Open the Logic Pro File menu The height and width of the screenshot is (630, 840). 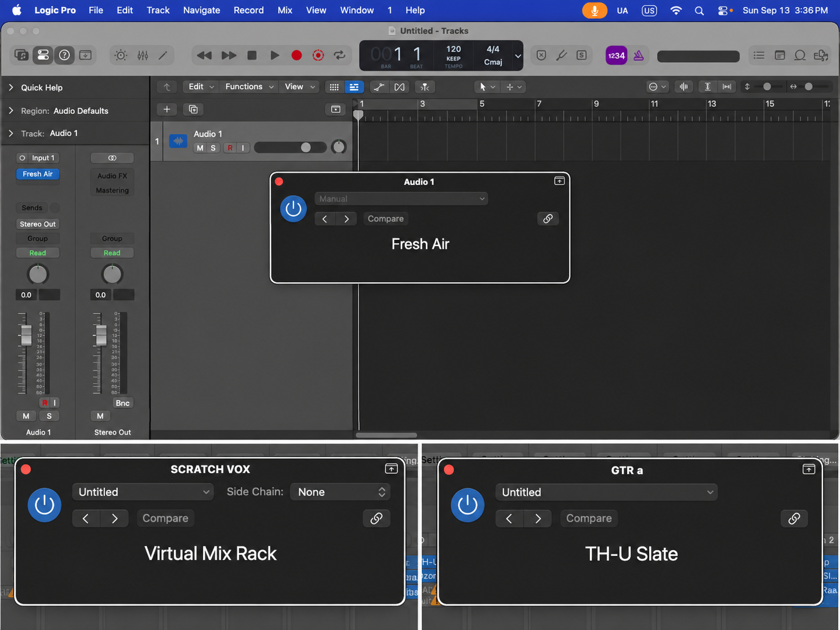click(96, 10)
